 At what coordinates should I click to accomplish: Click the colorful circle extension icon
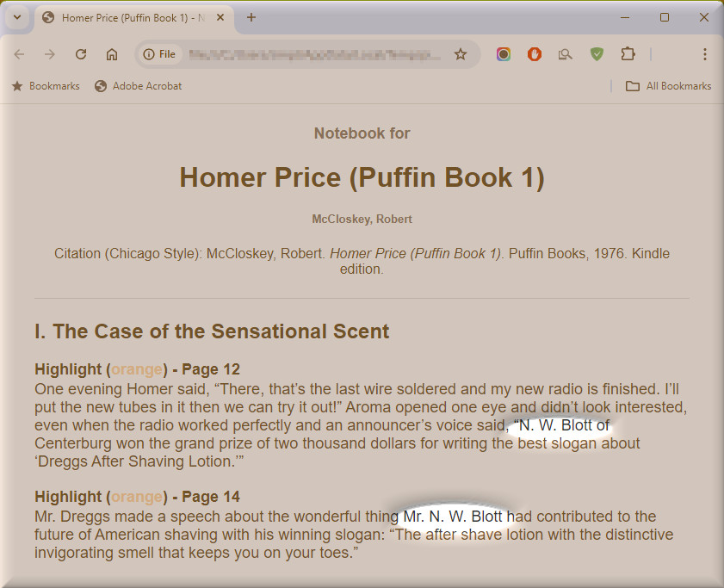504,54
